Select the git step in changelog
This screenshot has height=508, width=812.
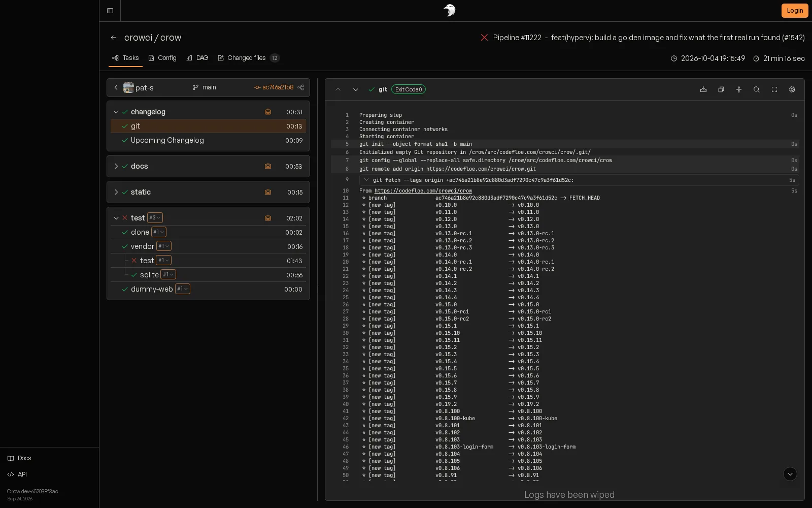[x=208, y=126]
